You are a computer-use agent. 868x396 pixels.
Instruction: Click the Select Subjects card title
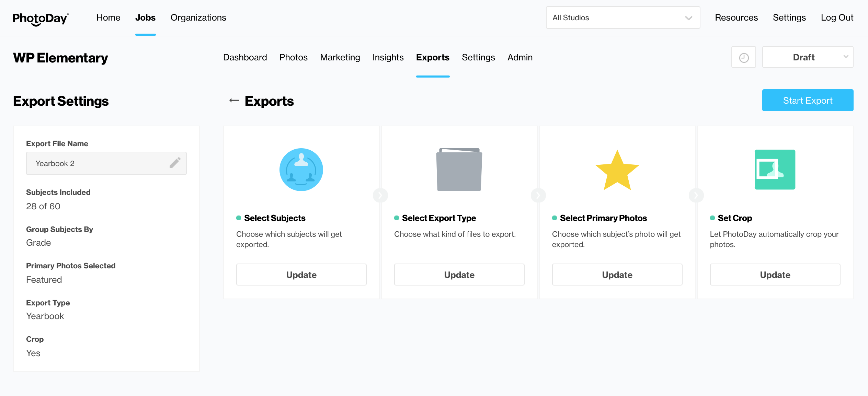(x=275, y=218)
